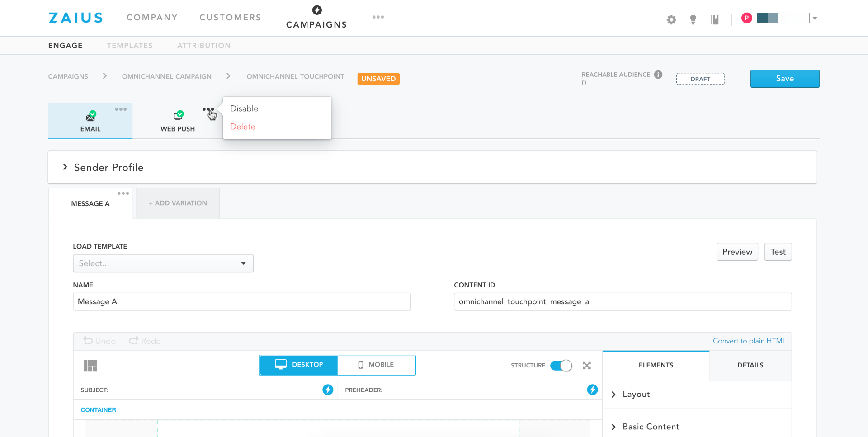Click the top navigation more dots
The width and height of the screenshot is (868, 437).
point(378,17)
